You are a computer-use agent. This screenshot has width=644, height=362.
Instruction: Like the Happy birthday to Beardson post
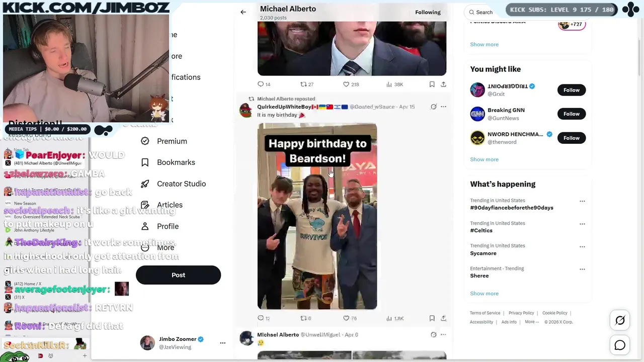(x=346, y=318)
